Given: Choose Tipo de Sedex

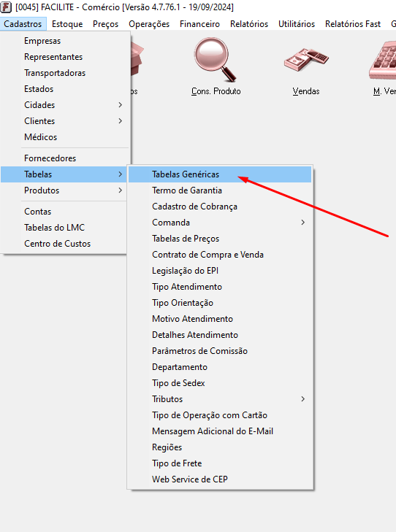Looking at the screenshot, I should (x=220, y=383).
